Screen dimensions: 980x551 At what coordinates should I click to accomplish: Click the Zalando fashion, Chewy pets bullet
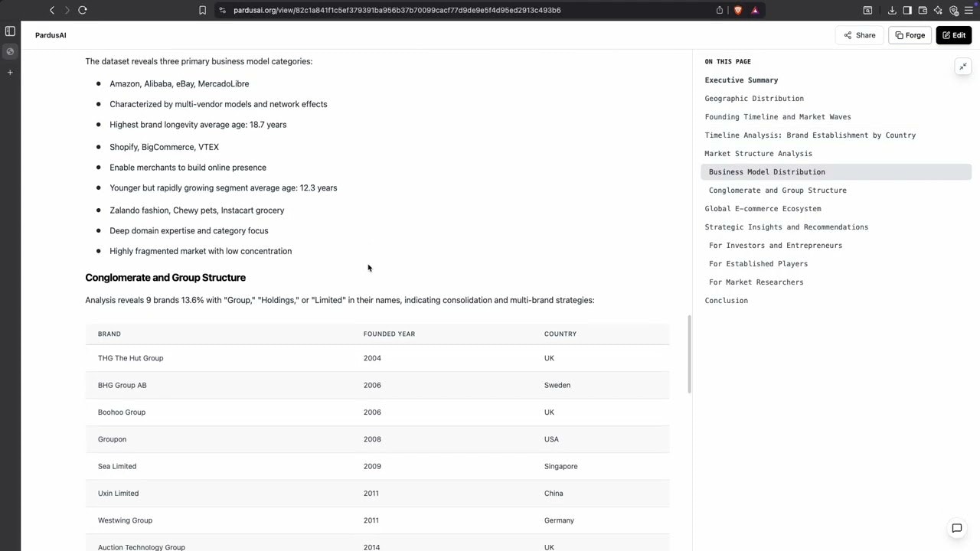[197, 210]
